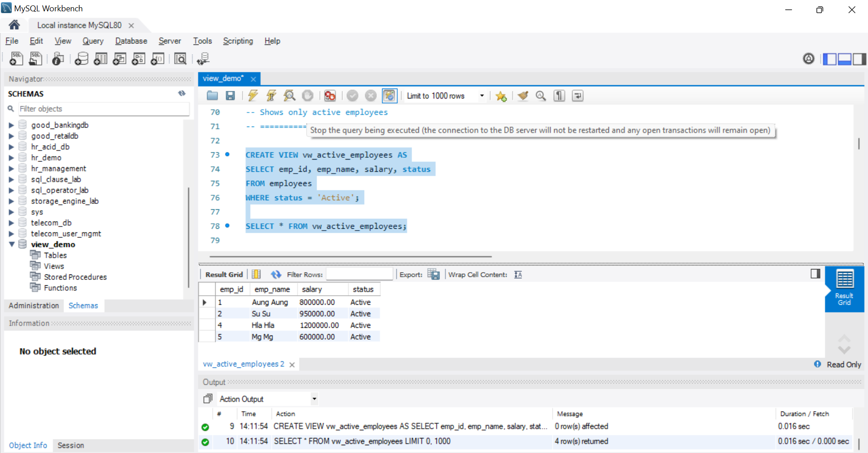Rollback transaction cross icon
The image size is (868, 453).
tap(370, 95)
